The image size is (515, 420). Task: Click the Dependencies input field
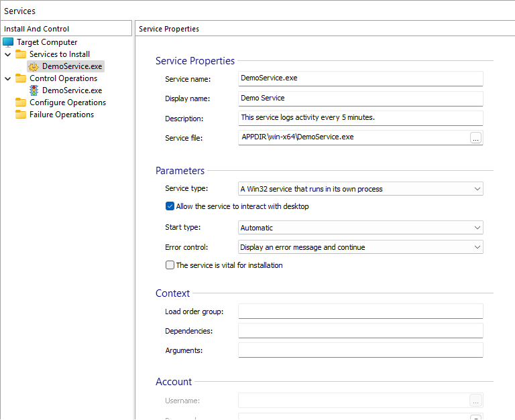tap(360, 331)
